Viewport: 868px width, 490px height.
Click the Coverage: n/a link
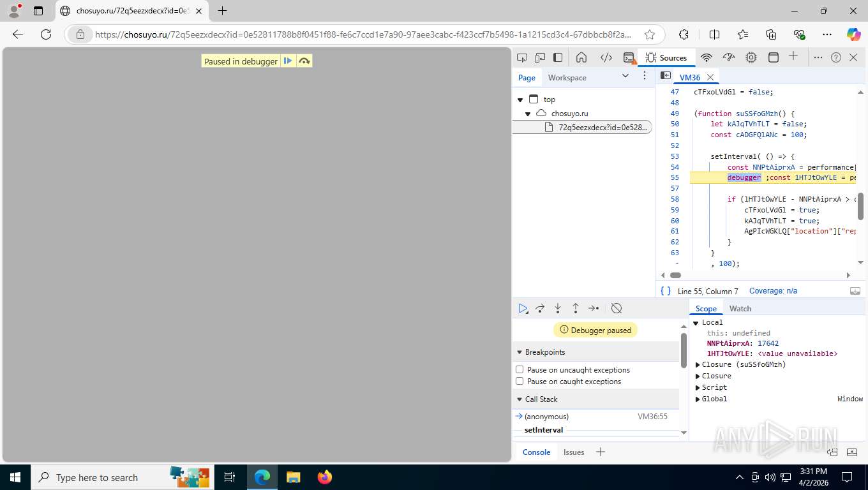tap(773, 291)
